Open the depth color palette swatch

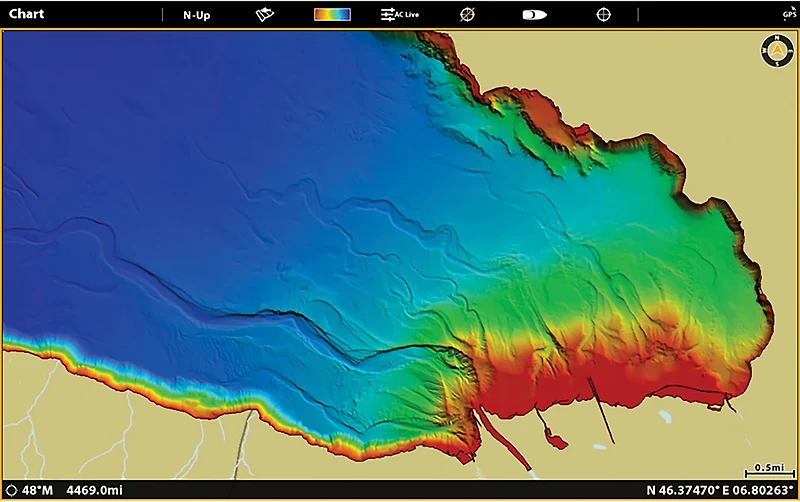point(332,15)
